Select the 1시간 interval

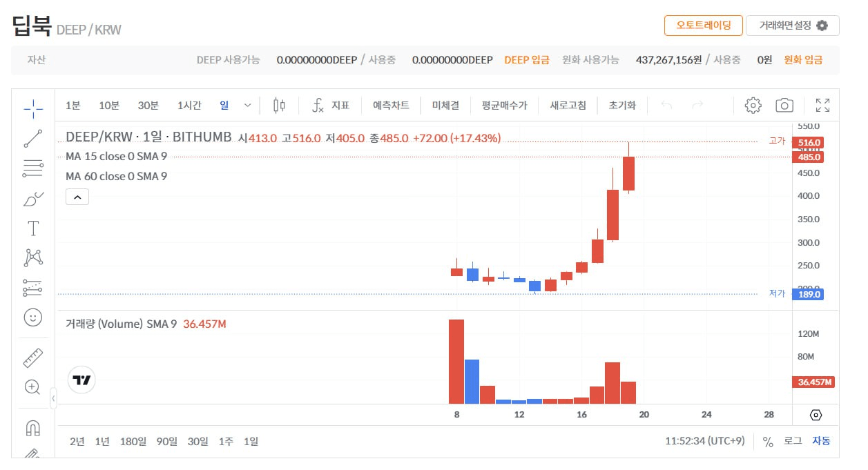click(189, 106)
